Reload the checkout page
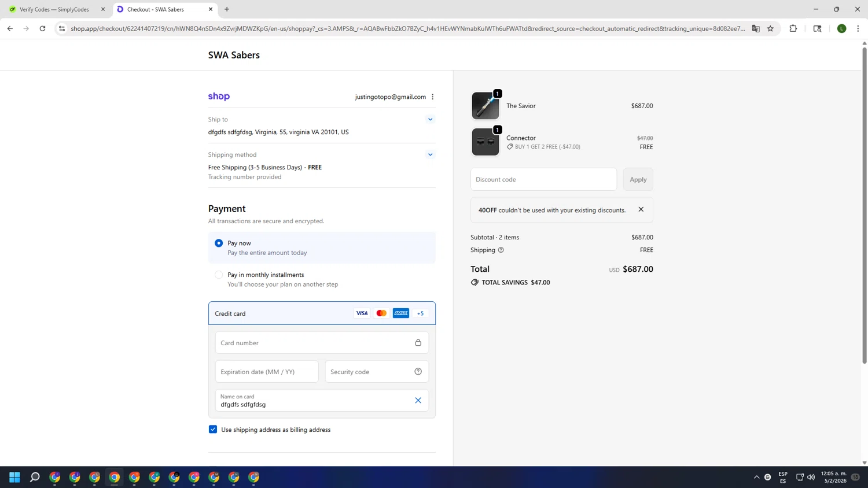This screenshot has height=488, width=868. point(42,28)
